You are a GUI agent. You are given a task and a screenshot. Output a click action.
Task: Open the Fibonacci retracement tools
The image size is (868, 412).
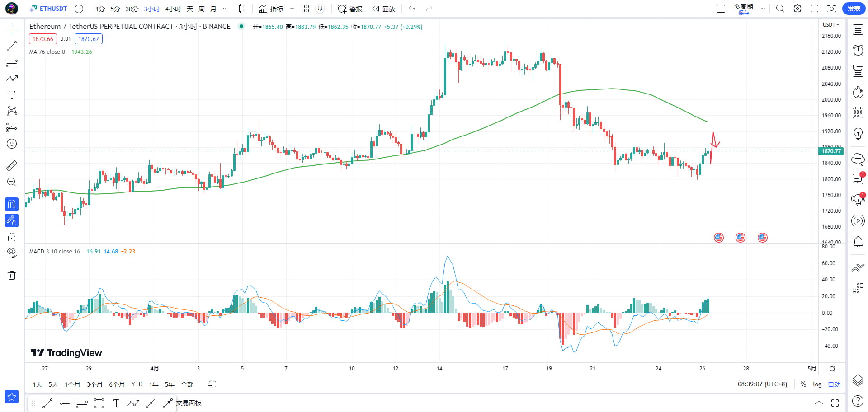12,62
